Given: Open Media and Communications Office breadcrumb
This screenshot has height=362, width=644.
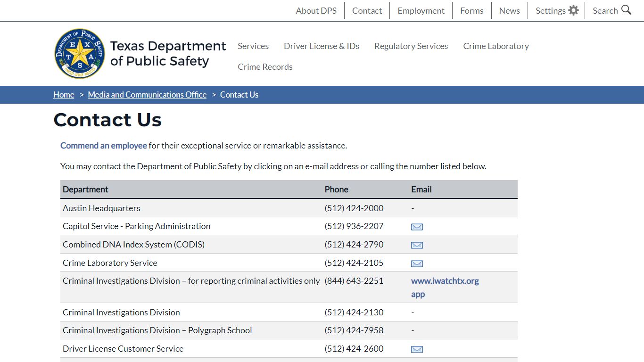Looking at the screenshot, I should pyautogui.click(x=147, y=95).
